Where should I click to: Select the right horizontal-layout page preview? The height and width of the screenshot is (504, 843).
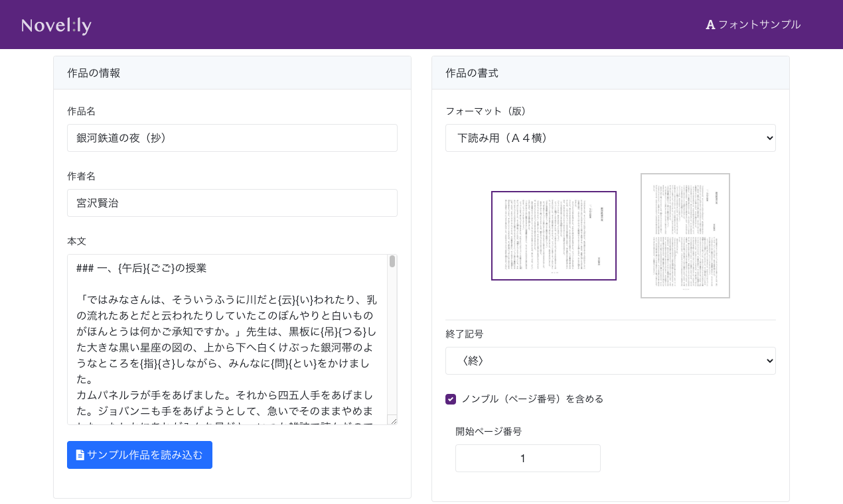point(685,235)
